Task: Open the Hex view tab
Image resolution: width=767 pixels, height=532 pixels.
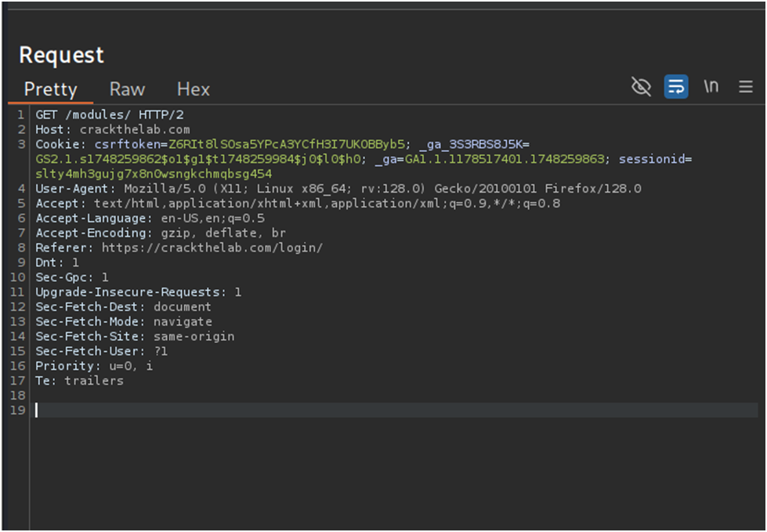Action: tap(192, 89)
